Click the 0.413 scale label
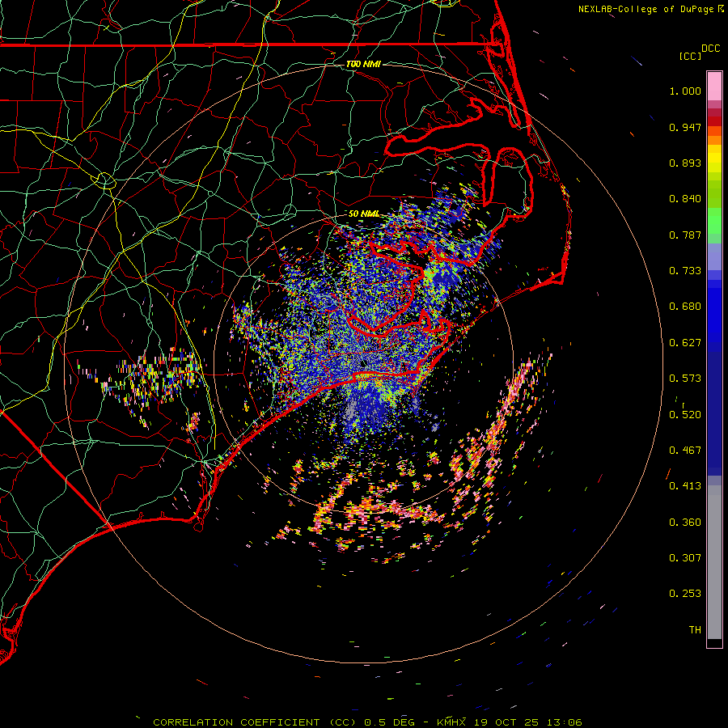This screenshot has width=728, height=728. click(685, 486)
